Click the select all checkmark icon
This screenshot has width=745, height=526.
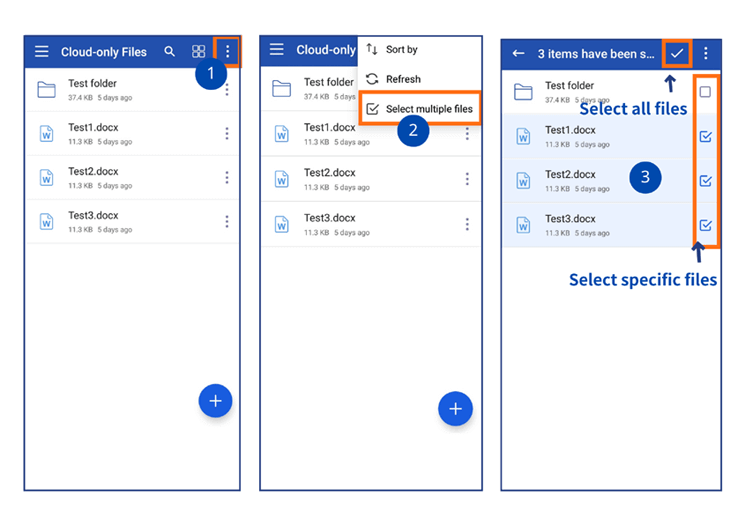677,53
